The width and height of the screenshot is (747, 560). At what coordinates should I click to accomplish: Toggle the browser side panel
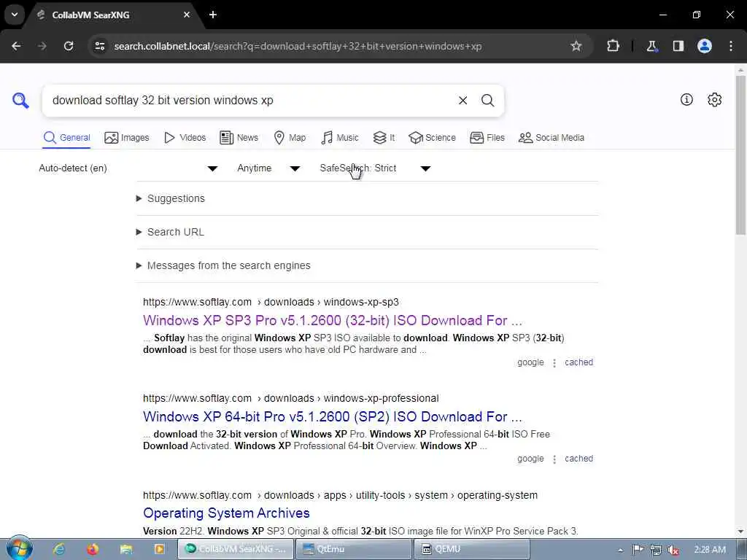click(x=678, y=46)
